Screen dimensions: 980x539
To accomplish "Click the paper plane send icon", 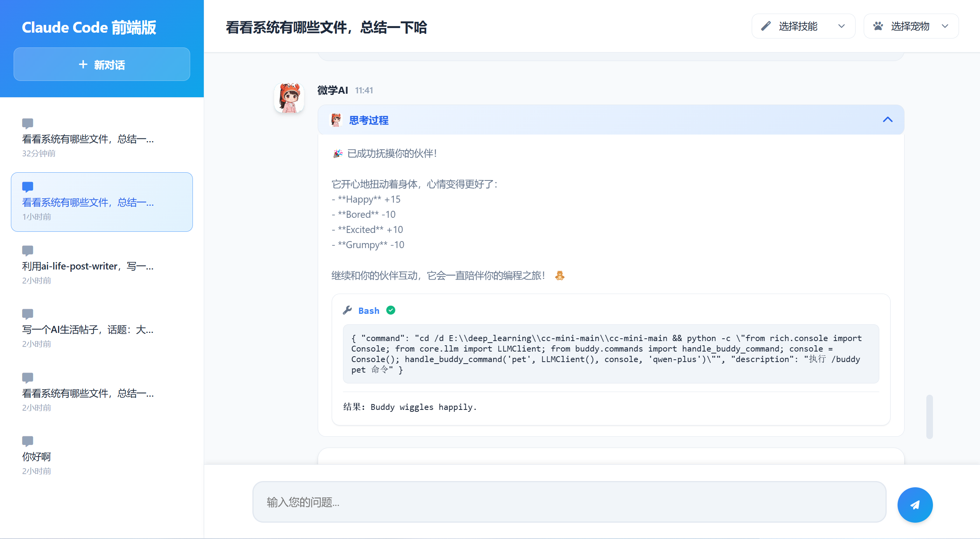I will [x=915, y=505].
